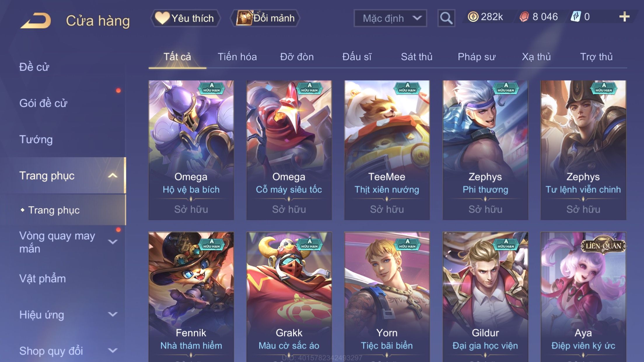The image size is (644, 362).
Task: Switch to the Tiến hóa tab
Action: point(237,57)
